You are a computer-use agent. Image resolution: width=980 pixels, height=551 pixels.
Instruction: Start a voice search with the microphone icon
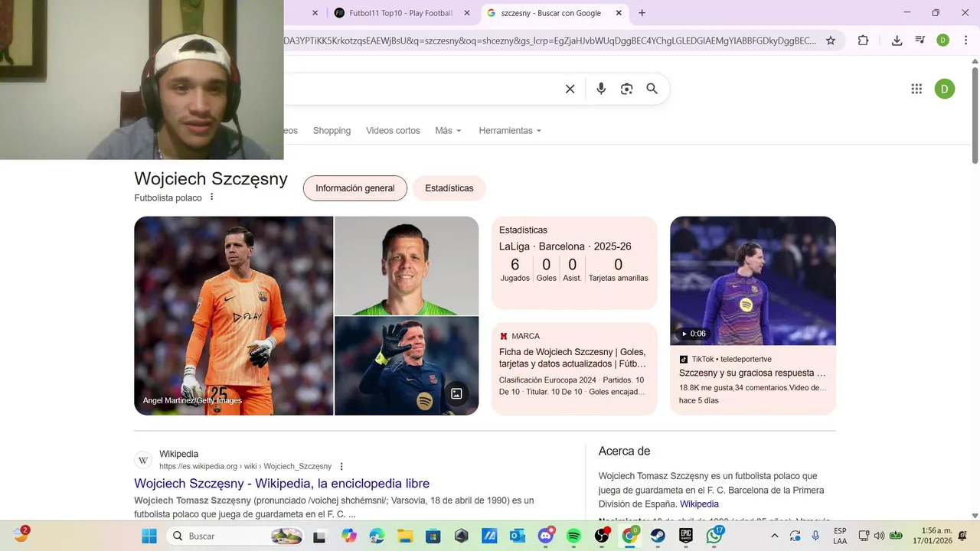pos(601,89)
